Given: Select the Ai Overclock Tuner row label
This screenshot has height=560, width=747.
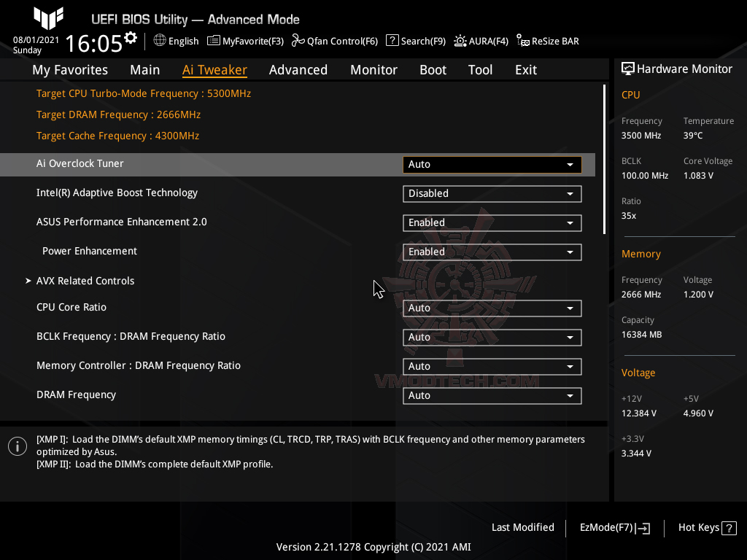Looking at the screenshot, I should click(80, 163).
